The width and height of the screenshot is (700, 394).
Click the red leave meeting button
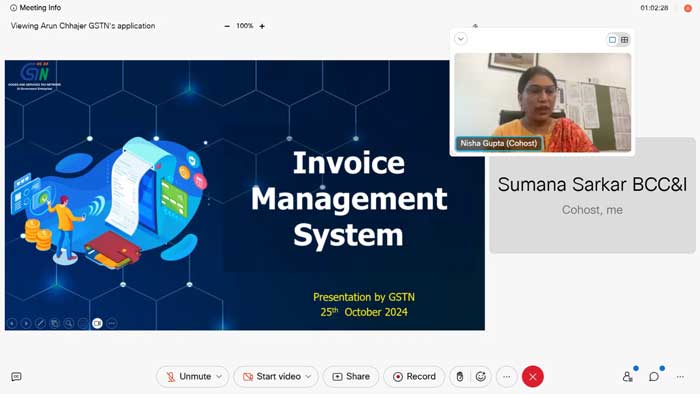coord(533,377)
